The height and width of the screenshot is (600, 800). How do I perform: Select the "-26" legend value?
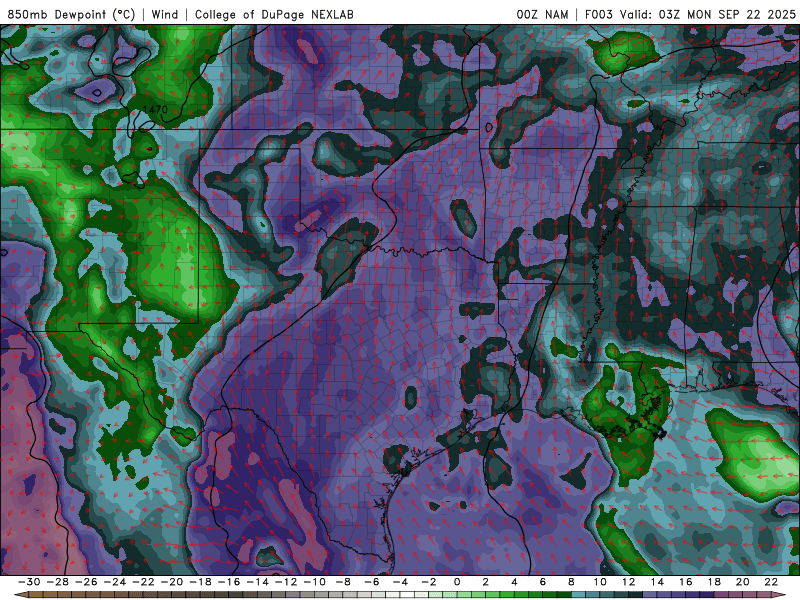(x=86, y=582)
